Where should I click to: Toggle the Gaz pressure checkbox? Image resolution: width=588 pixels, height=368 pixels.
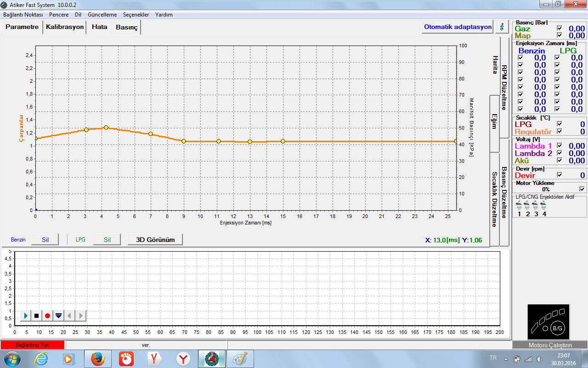tap(559, 29)
